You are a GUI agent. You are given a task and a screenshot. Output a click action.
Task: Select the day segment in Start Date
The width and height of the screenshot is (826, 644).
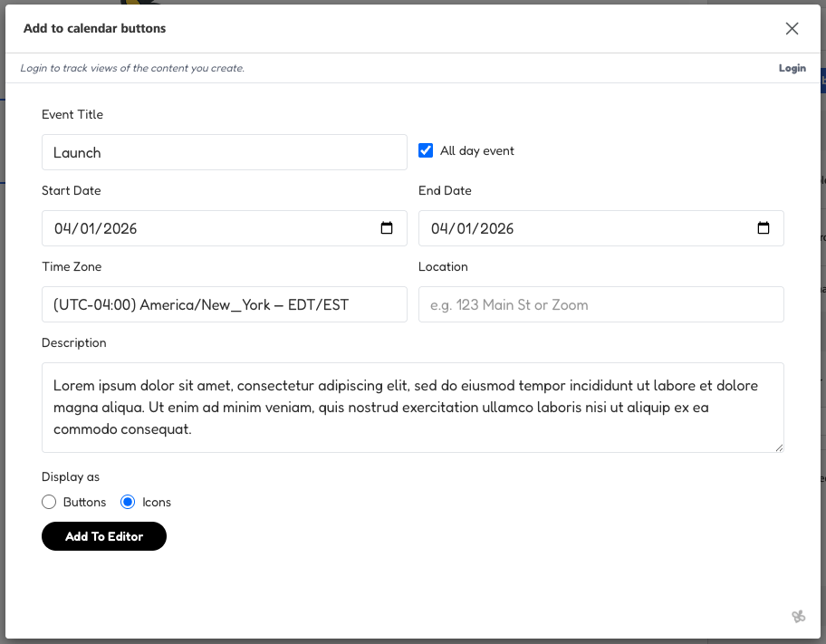click(87, 228)
